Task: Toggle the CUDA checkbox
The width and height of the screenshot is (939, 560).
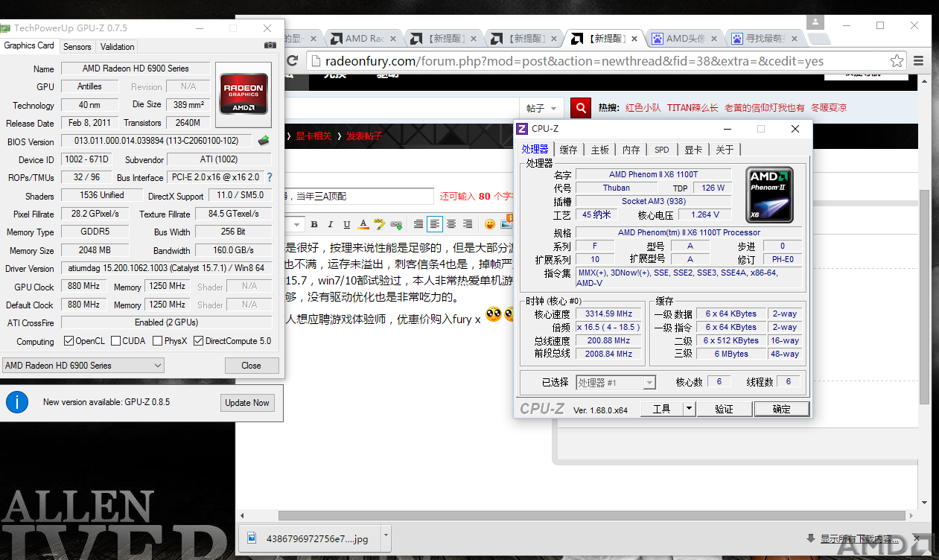Action: (x=115, y=341)
